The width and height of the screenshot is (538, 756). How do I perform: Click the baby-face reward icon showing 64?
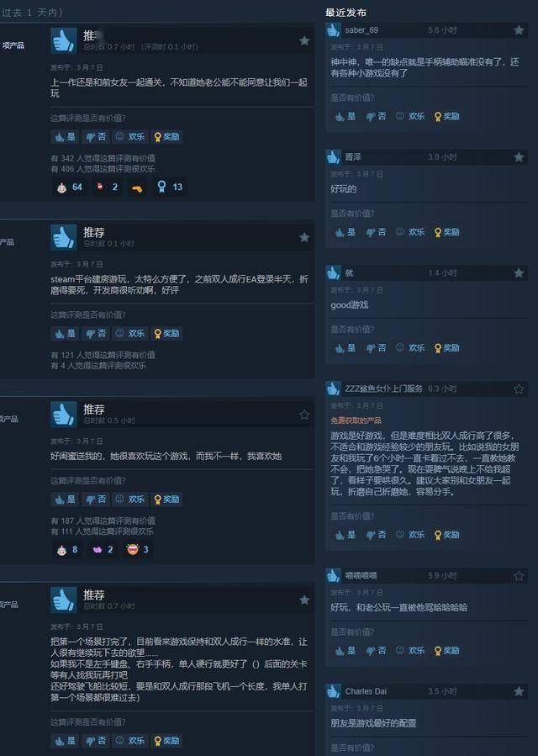70,187
